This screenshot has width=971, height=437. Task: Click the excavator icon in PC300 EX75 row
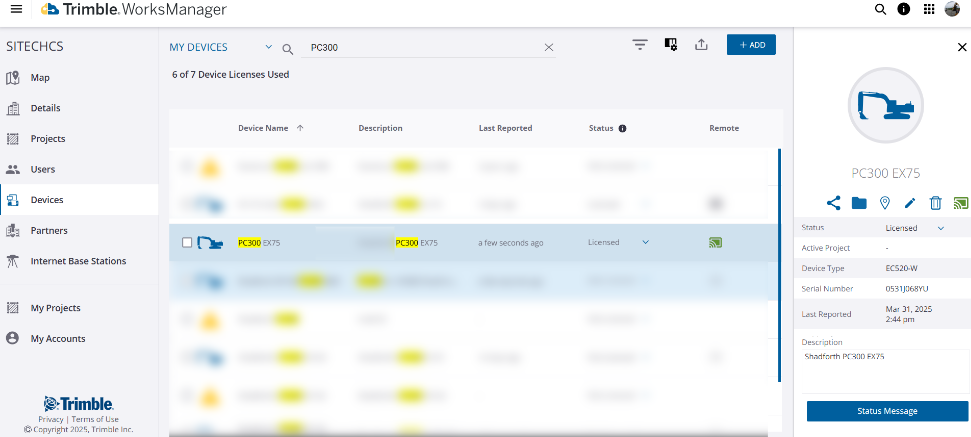209,243
